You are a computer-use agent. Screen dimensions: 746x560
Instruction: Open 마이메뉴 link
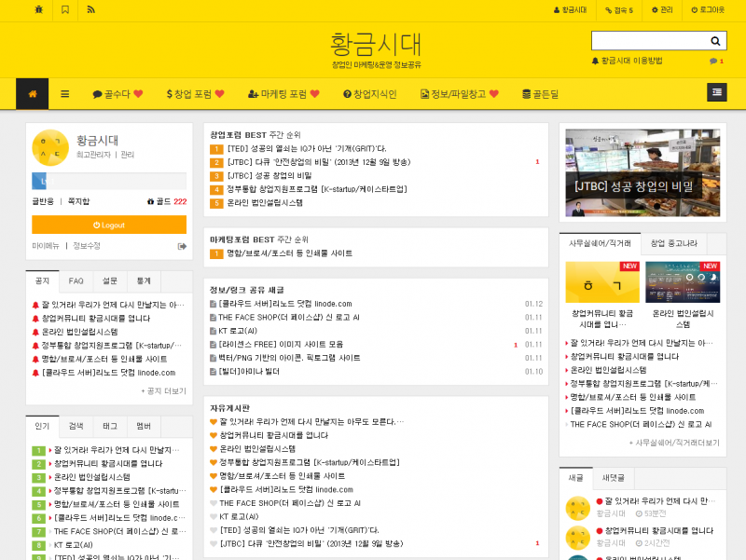pyautogui.click(x=46, y=246)
